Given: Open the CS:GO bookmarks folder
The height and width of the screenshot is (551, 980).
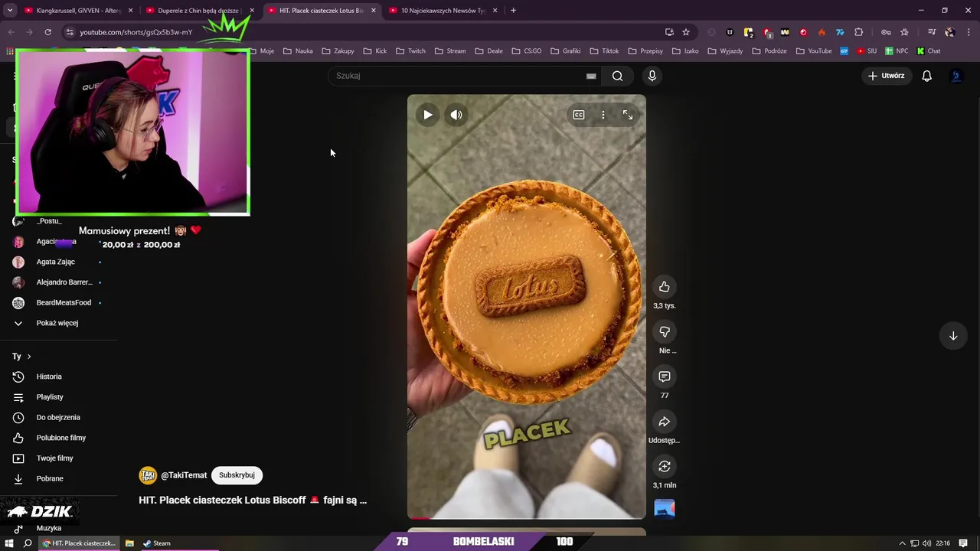Looking at the screenshot, I should pos(526,51).
